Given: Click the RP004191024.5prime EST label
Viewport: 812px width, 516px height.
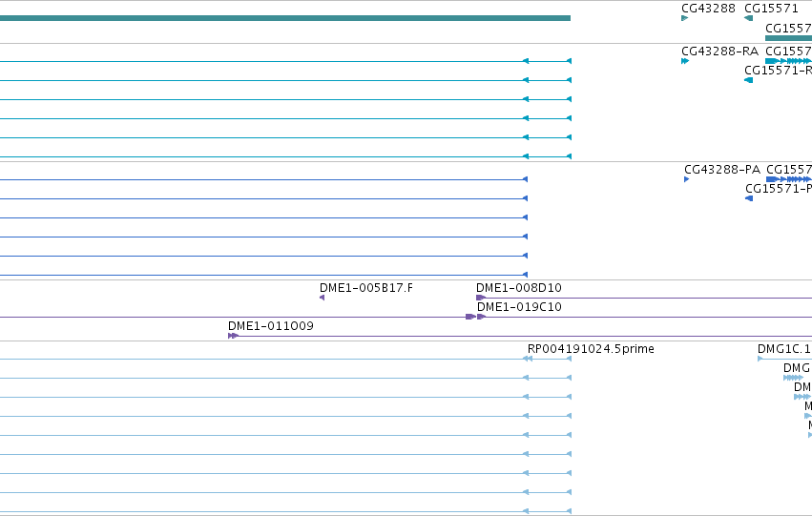Looking at the screenshot, I should pos(591,349).
